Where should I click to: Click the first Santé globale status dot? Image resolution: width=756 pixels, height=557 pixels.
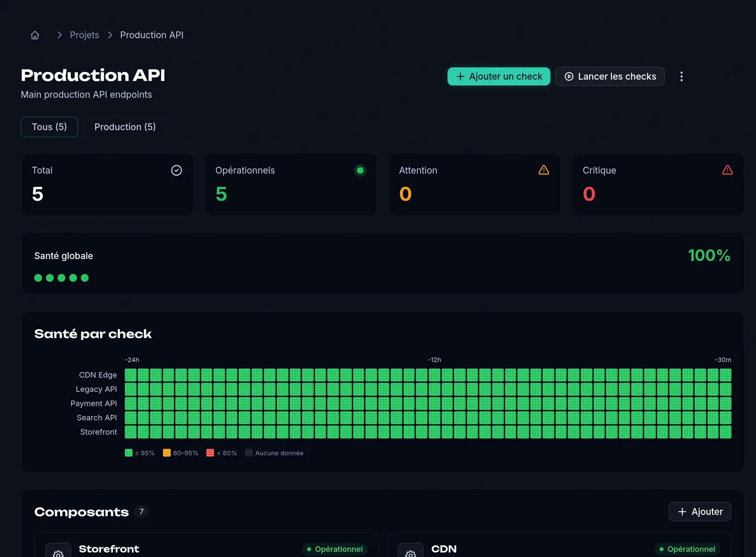(x=38, y=278)
